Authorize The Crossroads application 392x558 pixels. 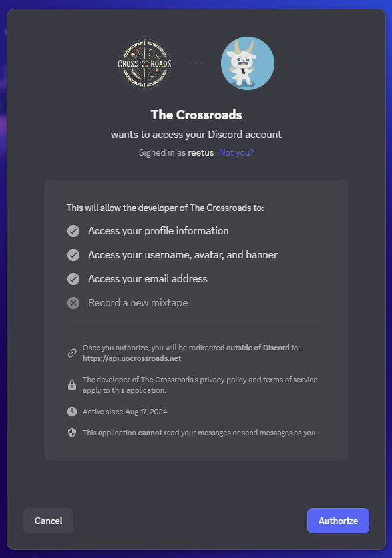338,521
